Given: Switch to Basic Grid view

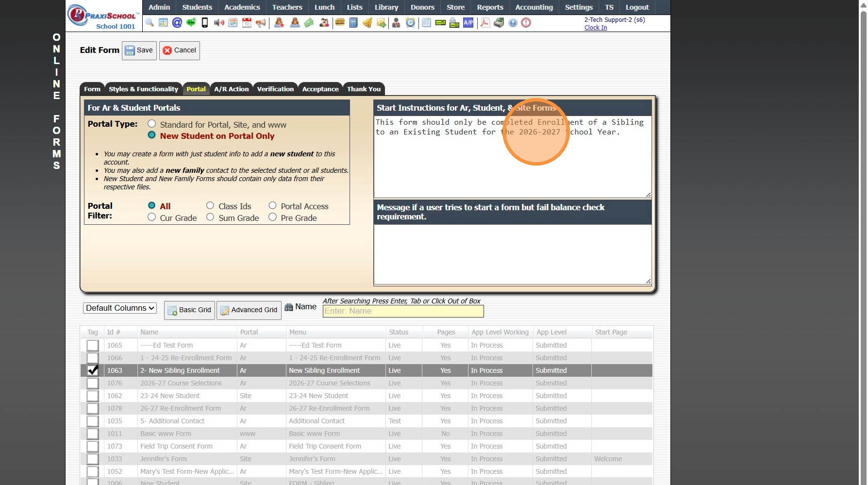Looking at the screenshot, I should 189,310.
